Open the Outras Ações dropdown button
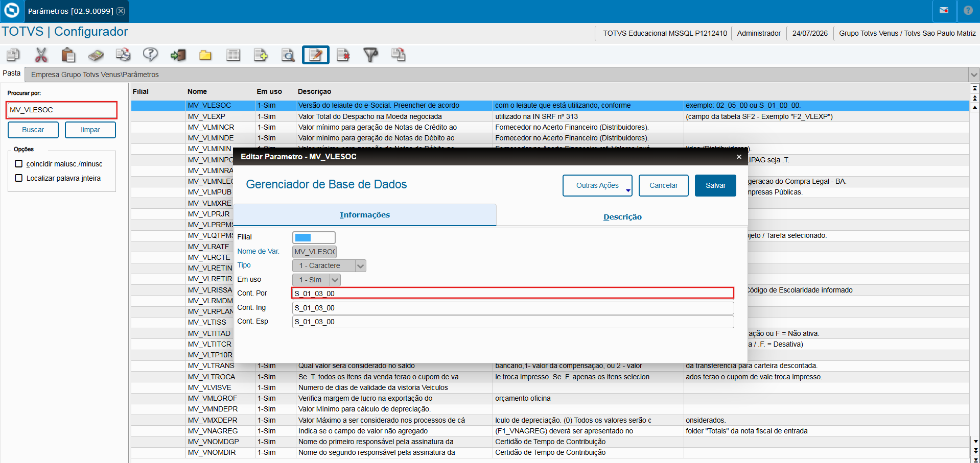Screen dimensions: 980x463 597,186
